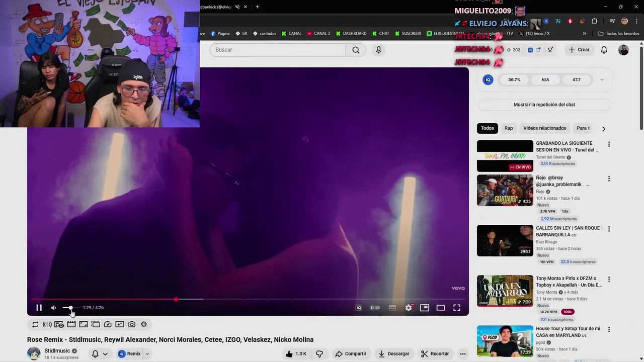
Task: Click the IQ Remix button
Action: tap(129, 354)
